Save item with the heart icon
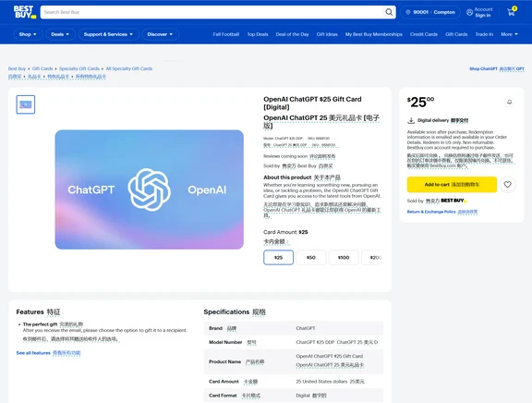532x403 pixels. (507, 184)
